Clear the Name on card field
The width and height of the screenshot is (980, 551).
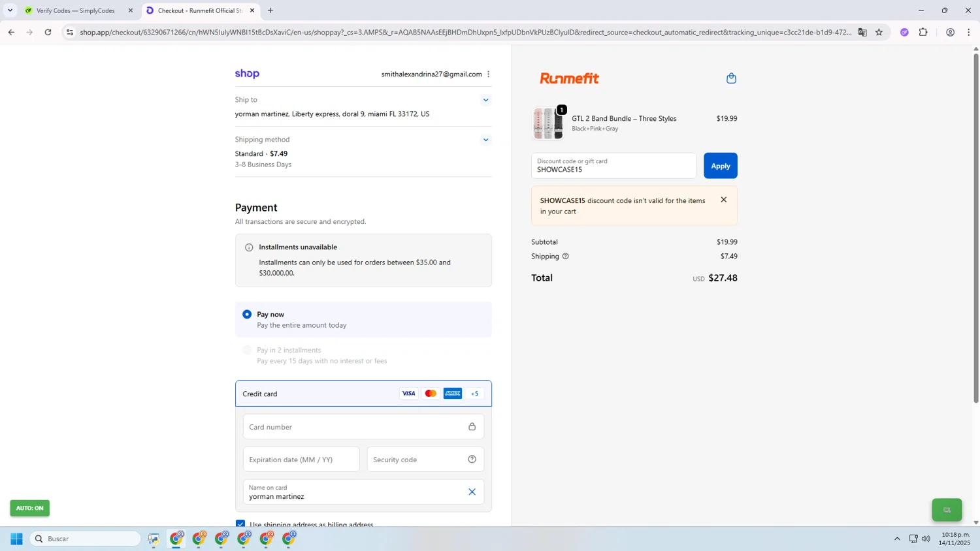(472, 492)
